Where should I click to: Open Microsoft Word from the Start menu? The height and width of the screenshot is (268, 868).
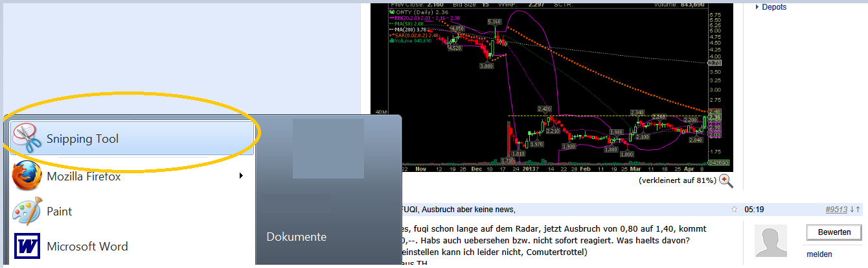click(x=131, y=246)
